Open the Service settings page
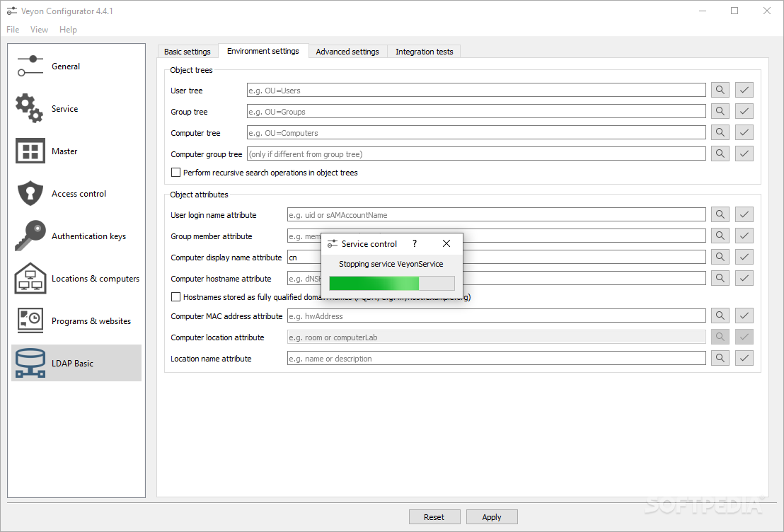This screenshot has height=532, width=784. pos(76,108)
